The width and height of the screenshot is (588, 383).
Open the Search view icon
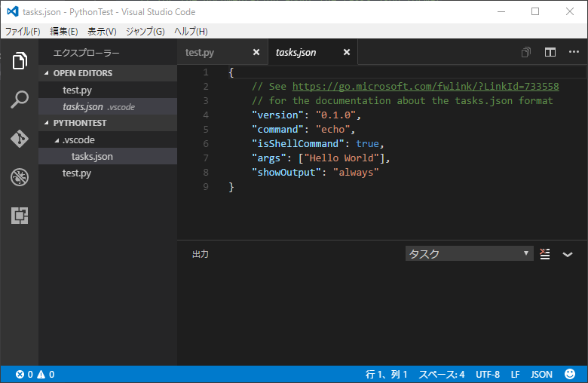pos(20,100)
